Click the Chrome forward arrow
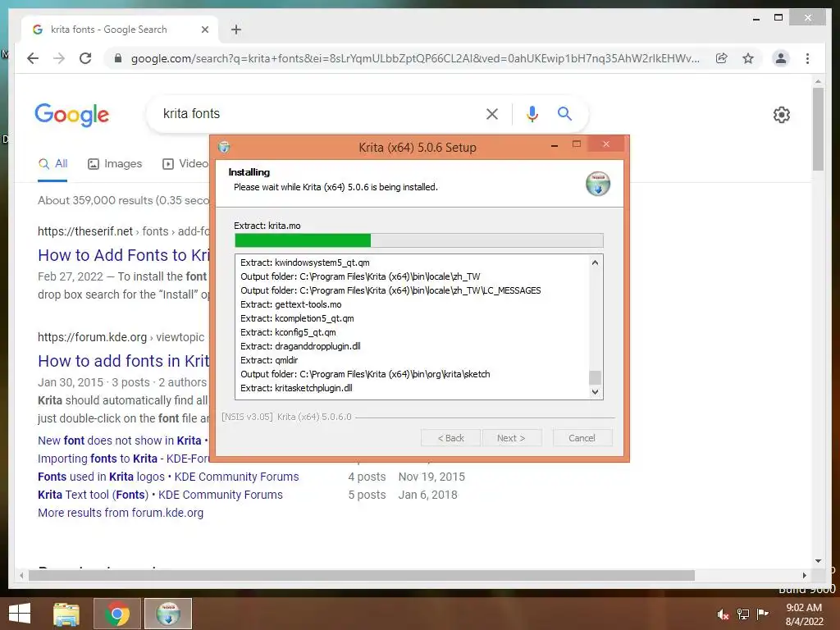This screenshot has width=840, height=630. point(59,58)
